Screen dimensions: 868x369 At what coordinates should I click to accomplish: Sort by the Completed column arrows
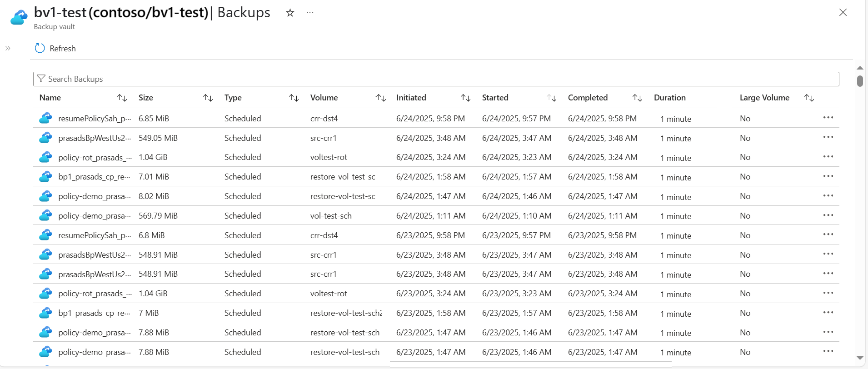click(x=637, y=98)
